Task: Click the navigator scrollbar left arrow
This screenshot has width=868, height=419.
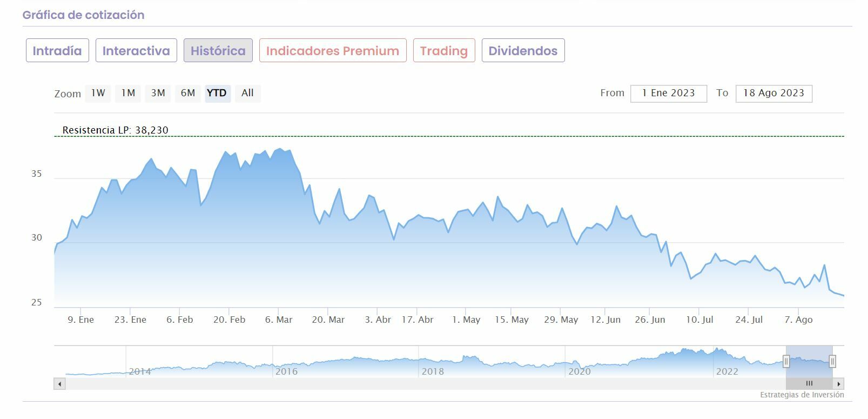Action: (x=59, y=384)
